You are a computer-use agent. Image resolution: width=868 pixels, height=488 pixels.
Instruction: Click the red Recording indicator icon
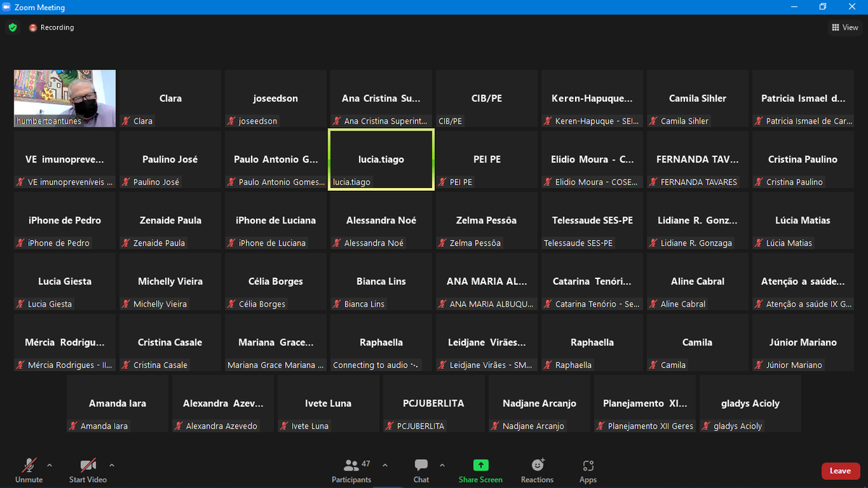33,27
